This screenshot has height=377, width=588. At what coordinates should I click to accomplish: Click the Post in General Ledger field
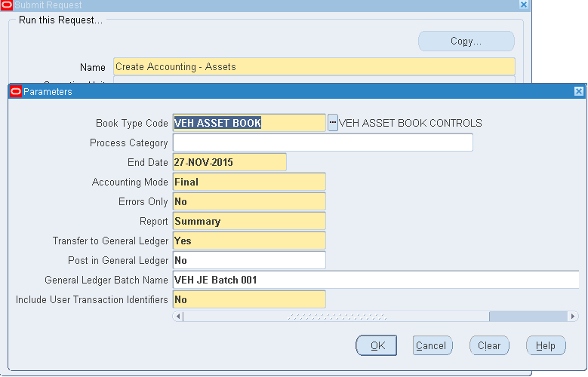[249, 260]
